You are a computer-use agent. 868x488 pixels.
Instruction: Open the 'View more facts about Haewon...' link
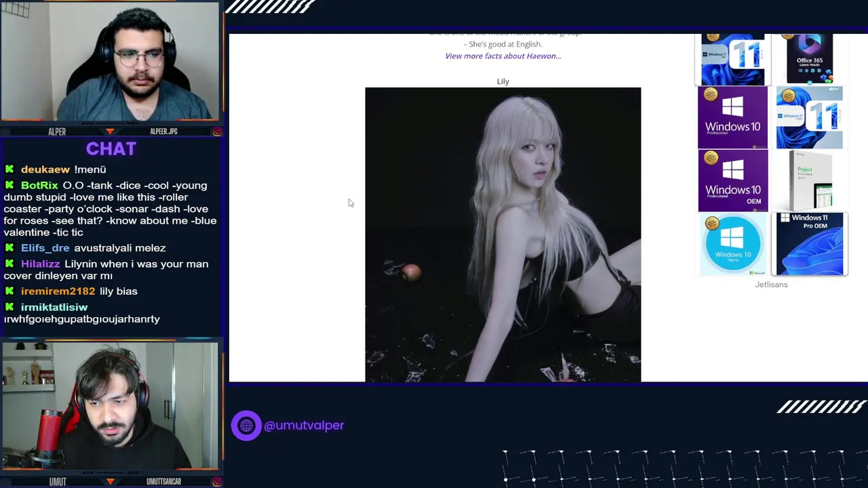pos(503,56)
